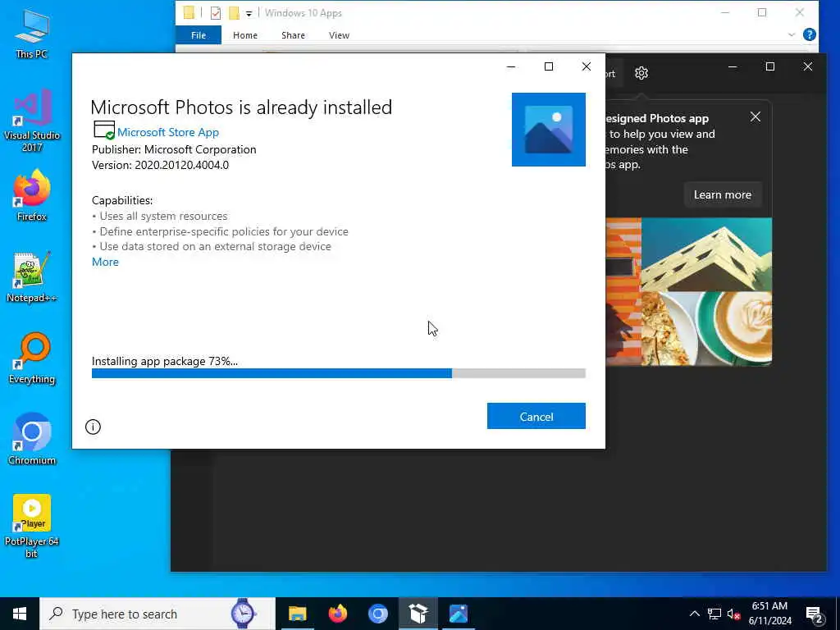This screenshot has width=840, height=630.
Task: Click the Microsoft Photos app logo tile
Action: point(549,130)
